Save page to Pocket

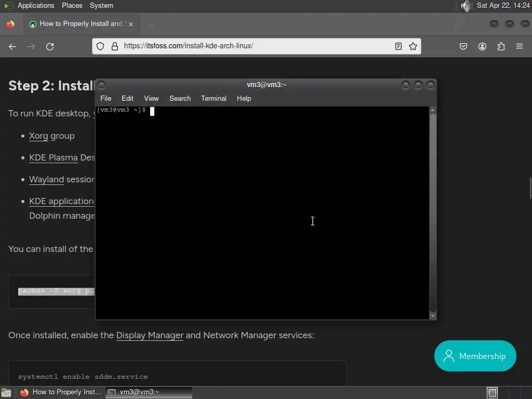coord(463,46)
